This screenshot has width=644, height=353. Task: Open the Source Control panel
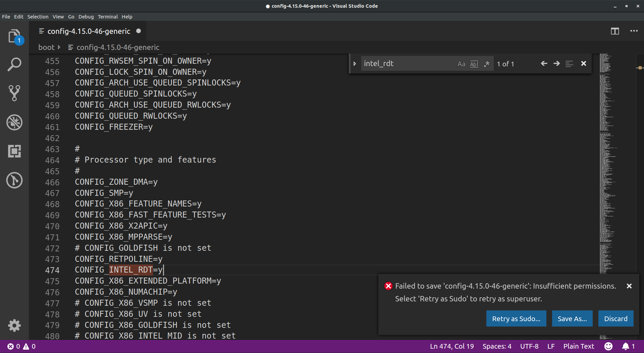pos(14,93)
